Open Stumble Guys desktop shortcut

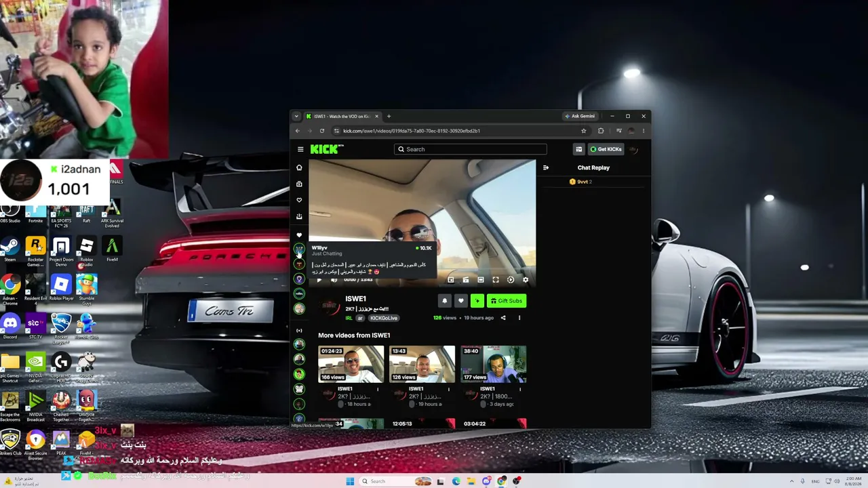(x=86, y=288)
